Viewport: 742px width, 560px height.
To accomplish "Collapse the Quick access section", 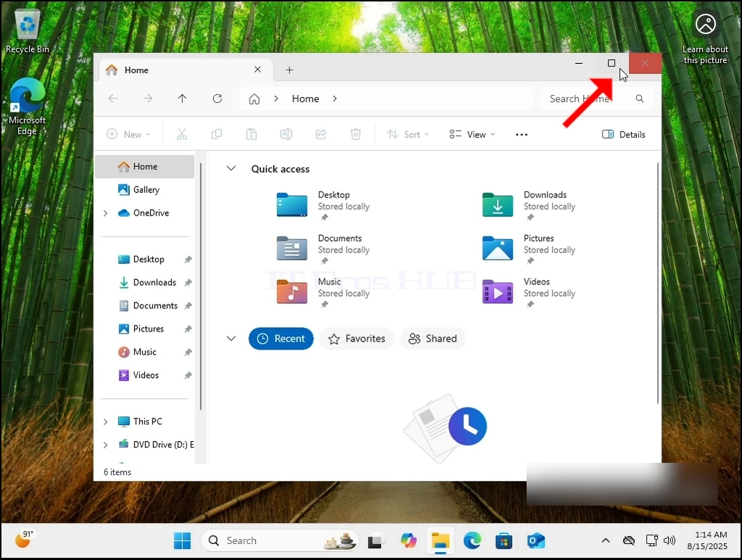I will point(231,168).
